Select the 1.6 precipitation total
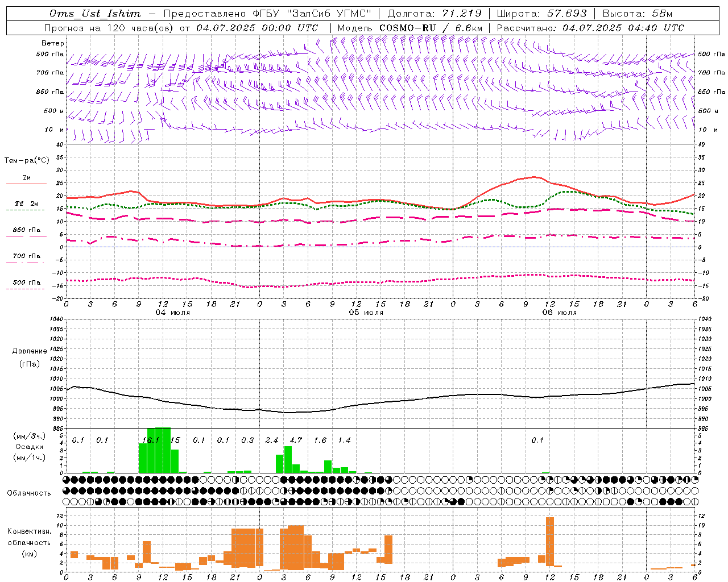 pyautogui.click(x=320, y=440)
